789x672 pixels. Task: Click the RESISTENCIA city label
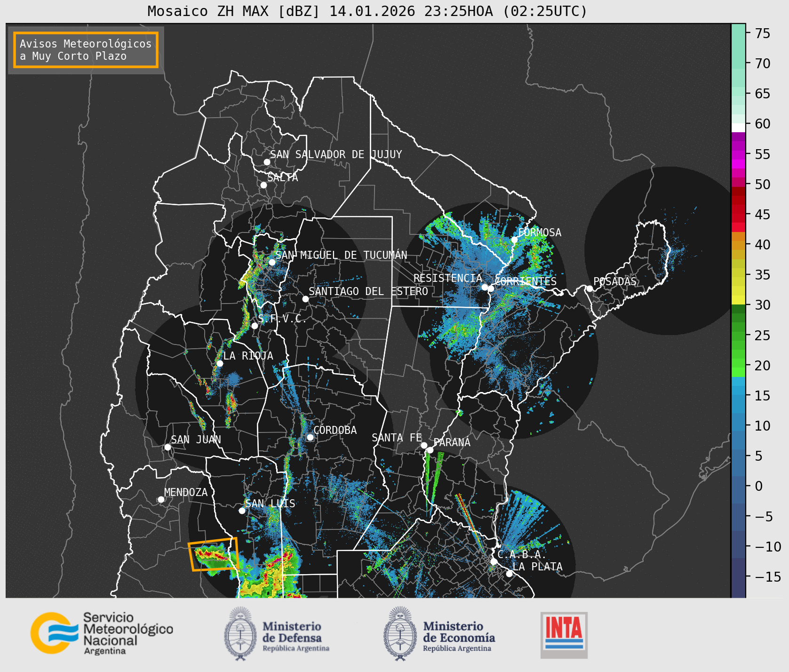point(448,278)
